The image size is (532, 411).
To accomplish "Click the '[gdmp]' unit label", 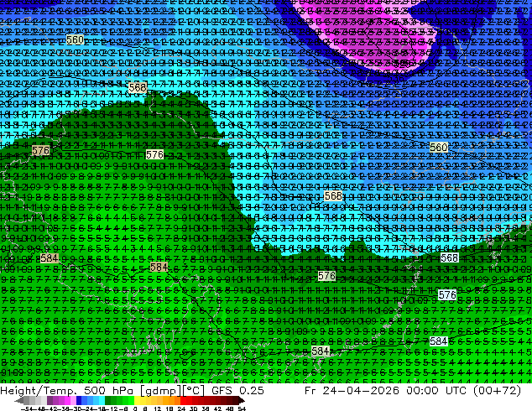I will (161, 391).
